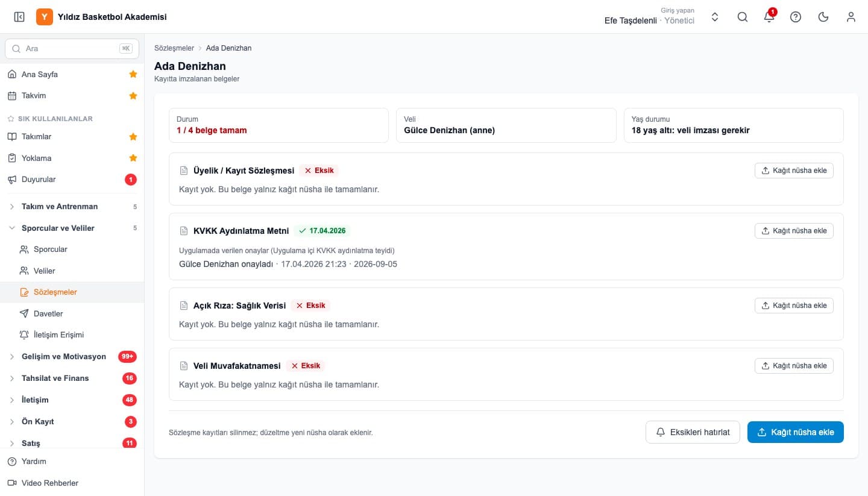Collapse the sidebar panel icon

pyautogui.click(x=19, y=17)
